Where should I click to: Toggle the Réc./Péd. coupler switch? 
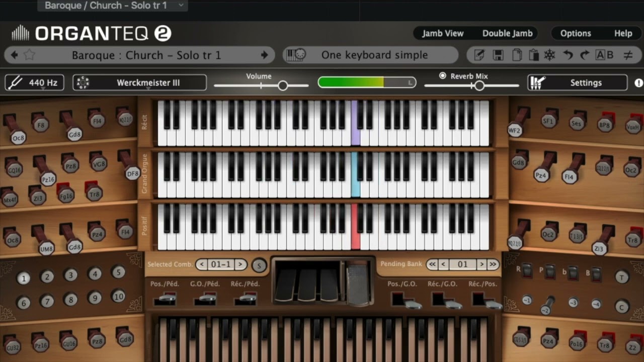(x=245, y=299)
